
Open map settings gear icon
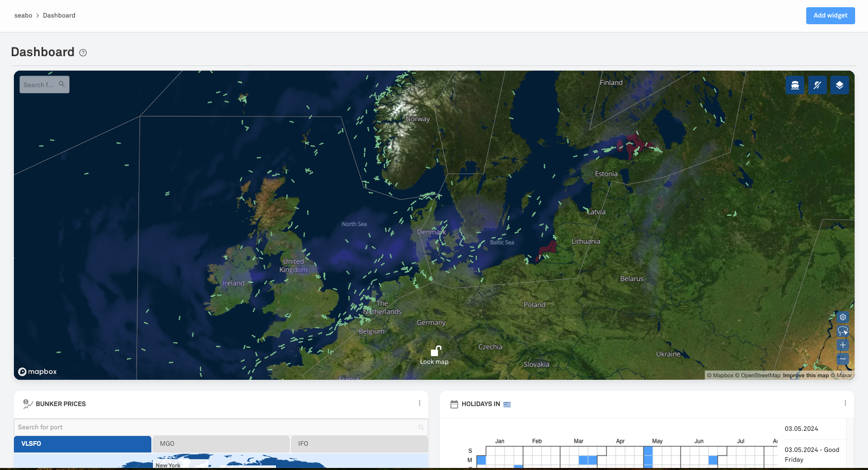click(843, 317)
